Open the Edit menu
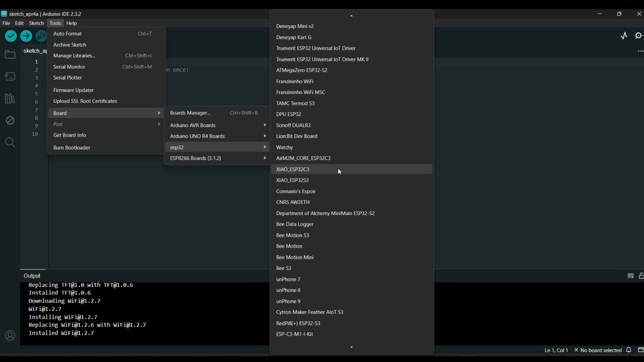644x362 pixels. pyautogui.click(x=19, y=23)
